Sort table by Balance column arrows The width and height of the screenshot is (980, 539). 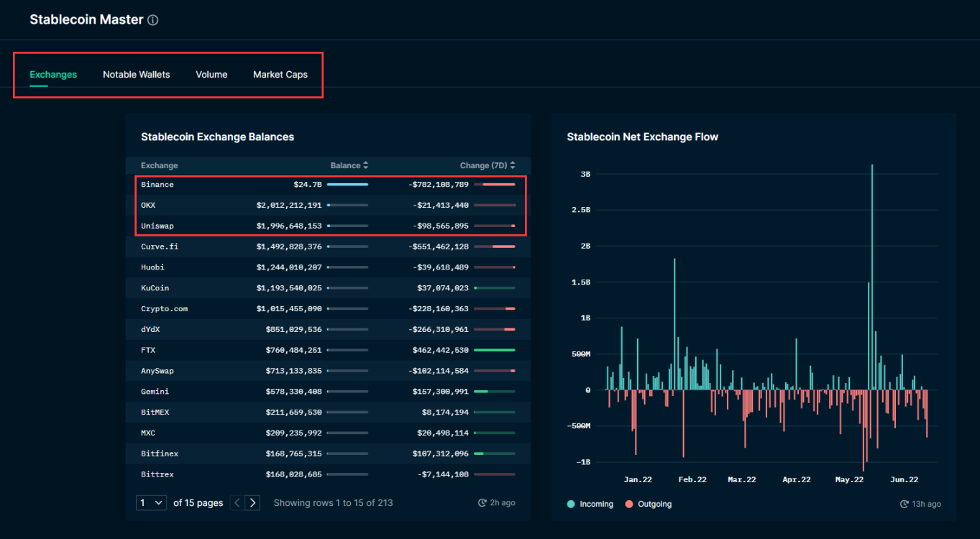(365, 165)
